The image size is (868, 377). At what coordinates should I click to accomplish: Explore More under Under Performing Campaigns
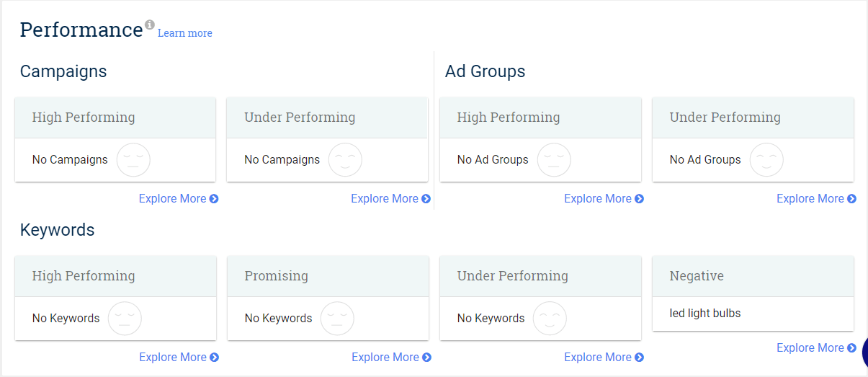click(390, 199)
